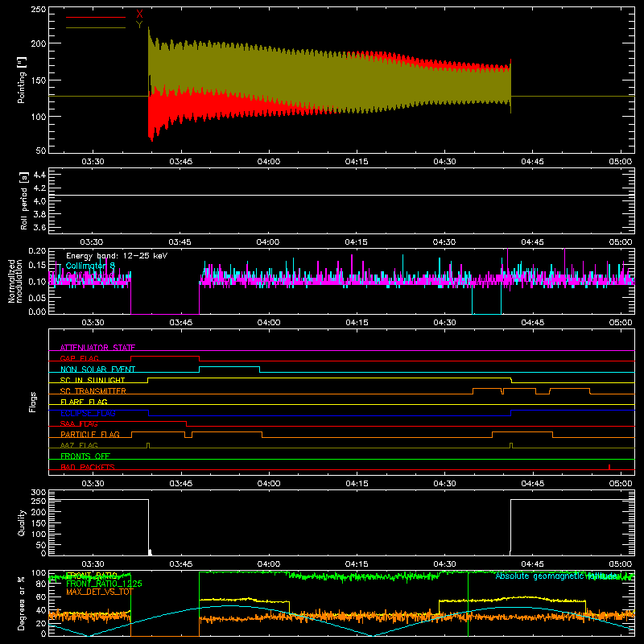Select the blue ECLIPSE_FLAG label
Image resolution: width=644 pixels, height=644 pixels.
pyautogui.click(x=88, y=413)
